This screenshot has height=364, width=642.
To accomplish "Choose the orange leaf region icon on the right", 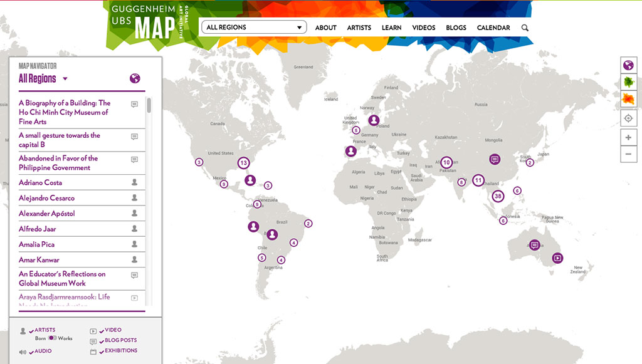I will tap(628, 98).
